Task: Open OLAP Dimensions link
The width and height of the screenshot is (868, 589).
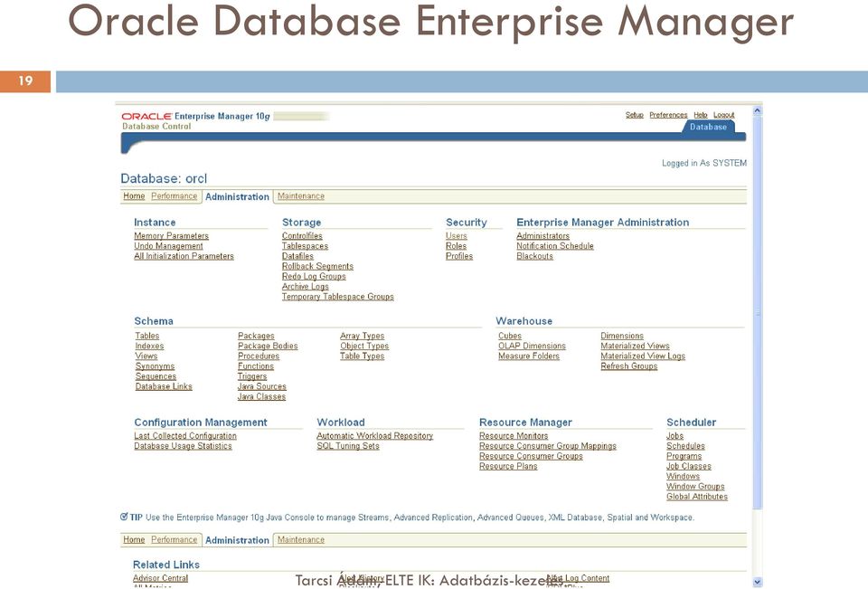Action: tap(532, 347)
